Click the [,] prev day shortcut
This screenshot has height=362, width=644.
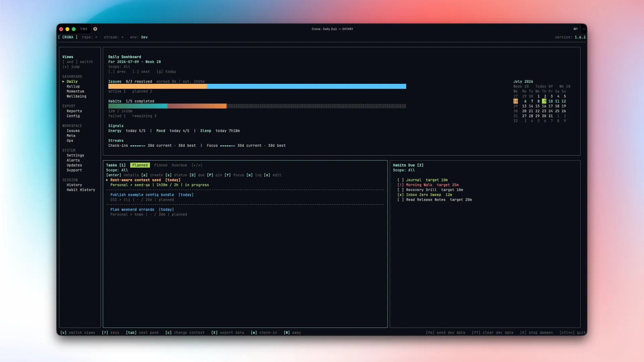(x=117, y=72)
